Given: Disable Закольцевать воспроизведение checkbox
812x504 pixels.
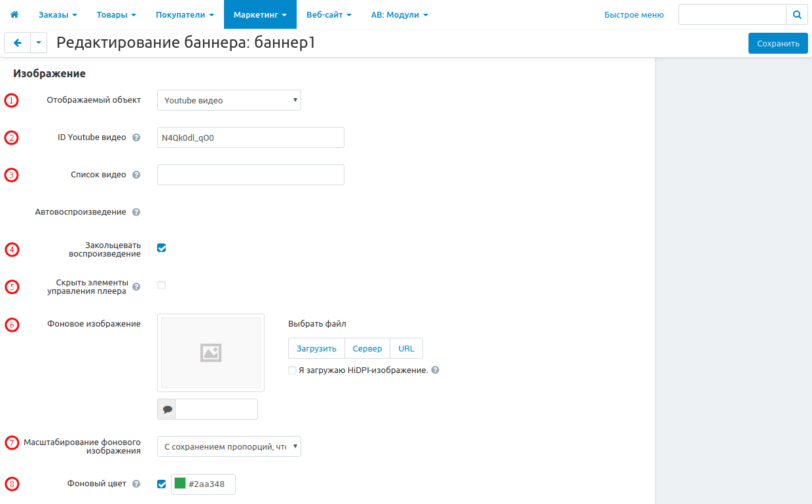Looking at the screenshot, I should coord(162,248).
